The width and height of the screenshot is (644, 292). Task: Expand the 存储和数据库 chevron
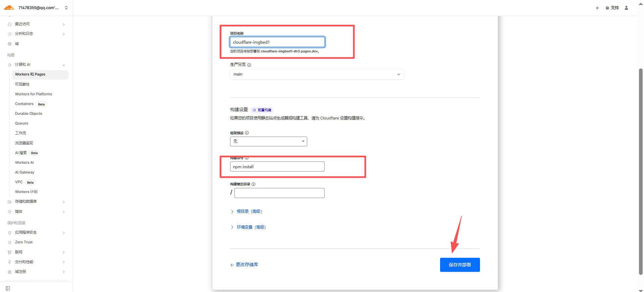64,202
